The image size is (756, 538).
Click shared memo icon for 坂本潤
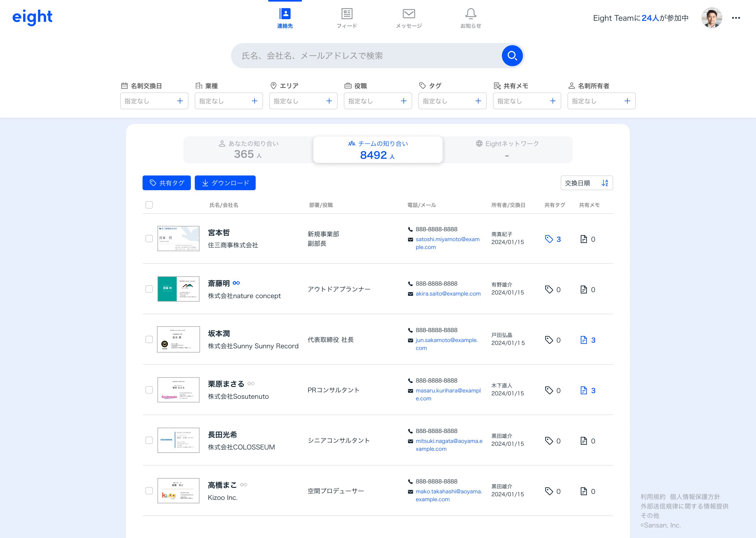[584, 340]
